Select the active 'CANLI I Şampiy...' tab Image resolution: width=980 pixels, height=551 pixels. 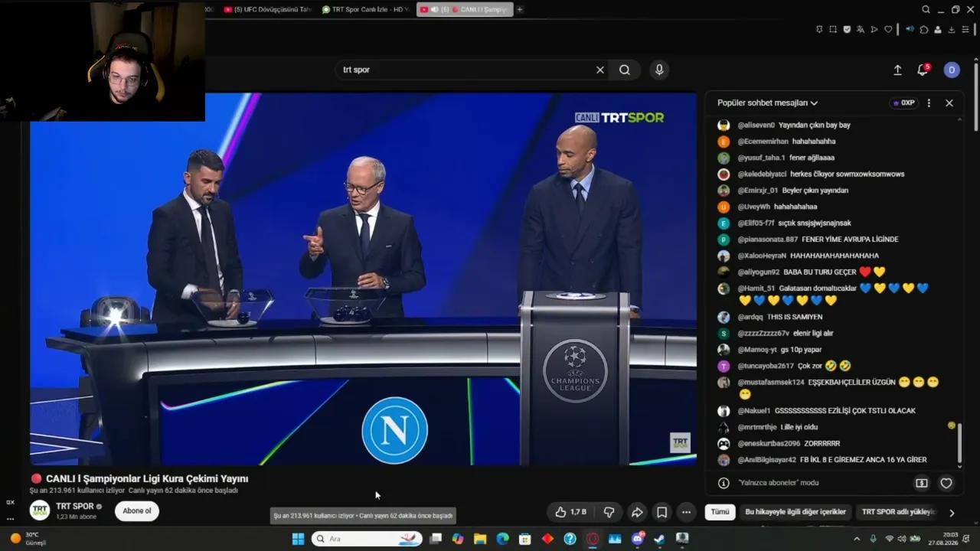pos(465,9)
